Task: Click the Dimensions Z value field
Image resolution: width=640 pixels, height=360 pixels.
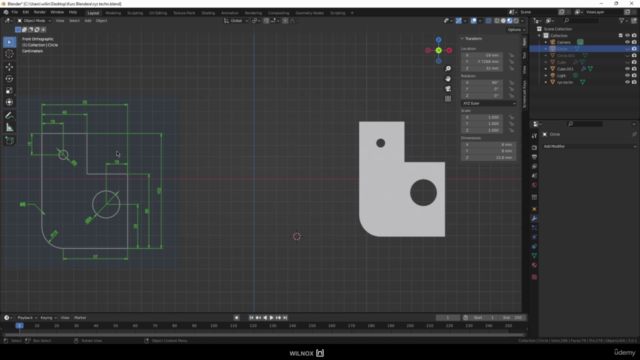Action: 489,158
